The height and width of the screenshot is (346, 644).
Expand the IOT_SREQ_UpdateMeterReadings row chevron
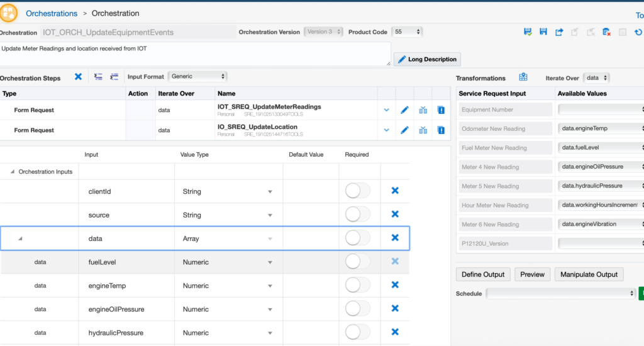pyautogui.click(x=387, y=110)
